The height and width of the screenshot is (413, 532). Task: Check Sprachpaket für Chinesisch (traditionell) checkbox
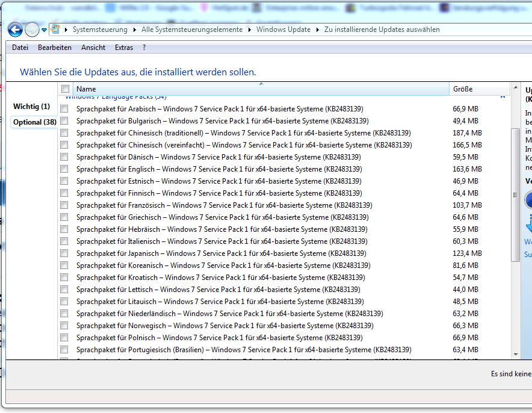tap(64, 132)
